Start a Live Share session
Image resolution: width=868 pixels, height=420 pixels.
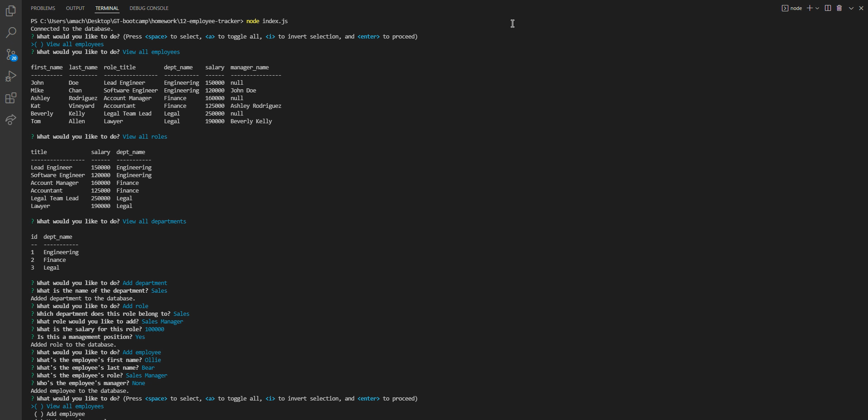coord(11,120)
